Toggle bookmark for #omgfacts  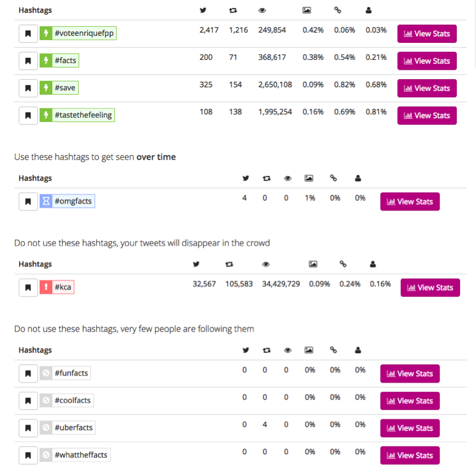click(28, 201)
